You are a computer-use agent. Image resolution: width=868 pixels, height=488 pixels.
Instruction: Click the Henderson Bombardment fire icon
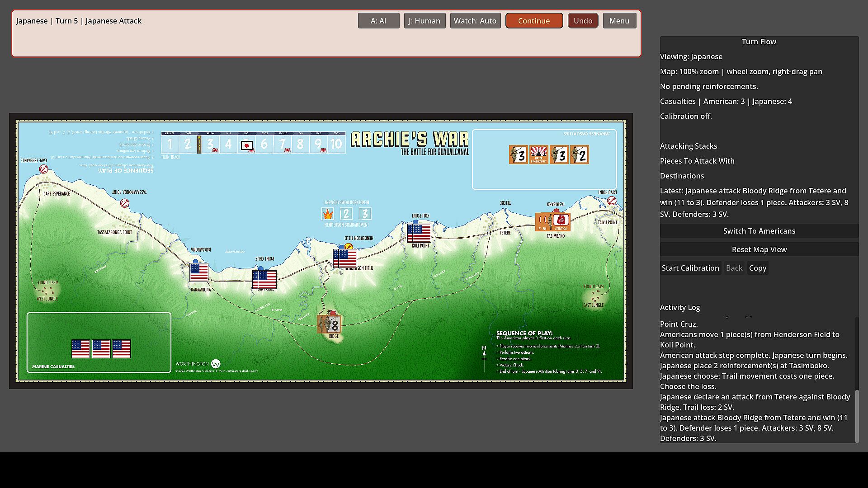pos(328,214)
